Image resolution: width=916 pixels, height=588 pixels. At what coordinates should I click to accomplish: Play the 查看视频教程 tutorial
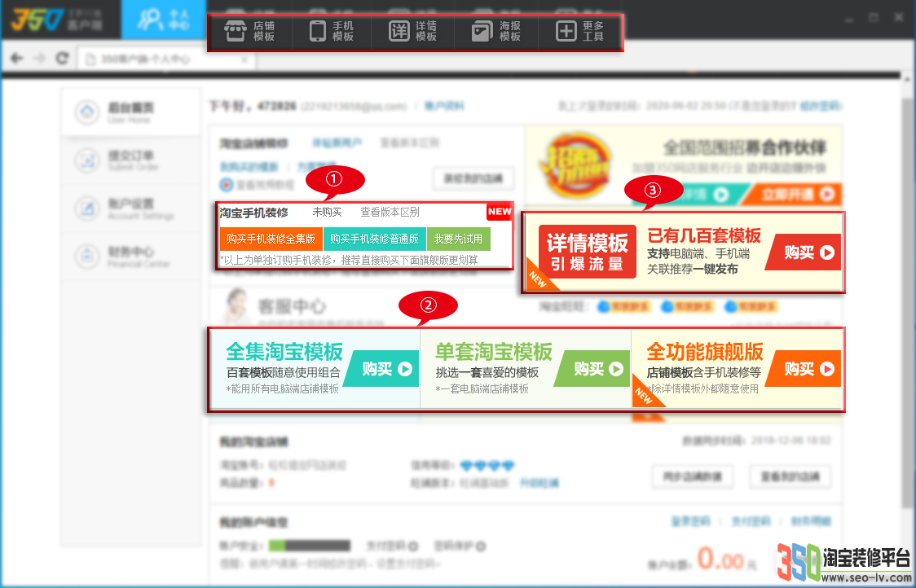257,185
